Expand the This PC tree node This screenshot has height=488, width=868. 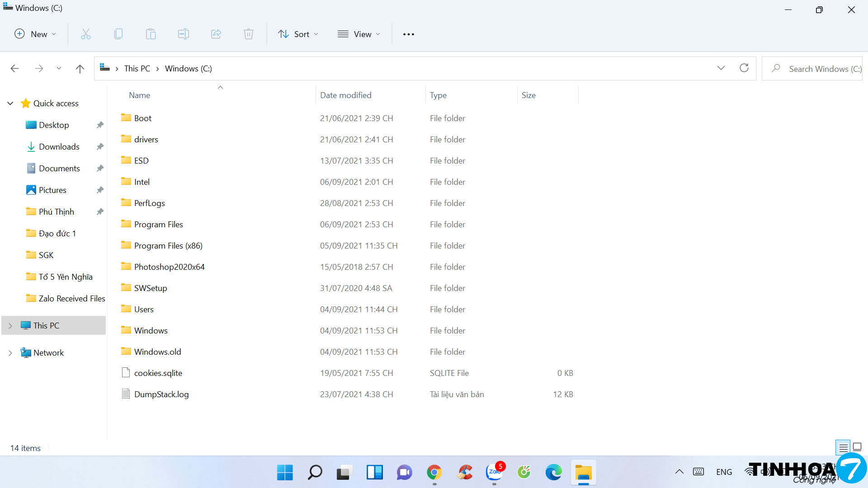pos(10,326)
